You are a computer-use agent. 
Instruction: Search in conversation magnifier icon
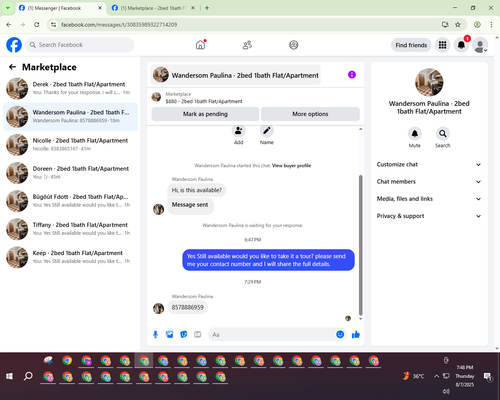(x=443, y=134)
